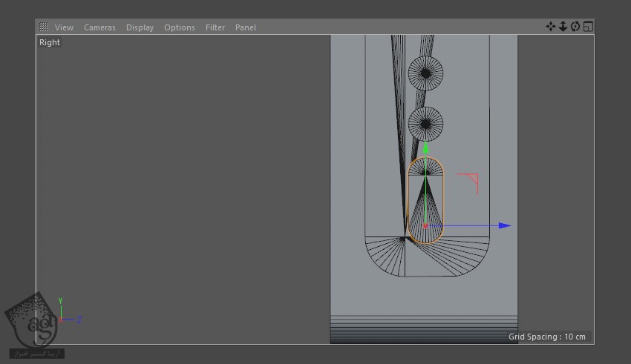The image size is (631, 364).
Task: Click the viewport grip handle icon
Action: coord(45,27)
